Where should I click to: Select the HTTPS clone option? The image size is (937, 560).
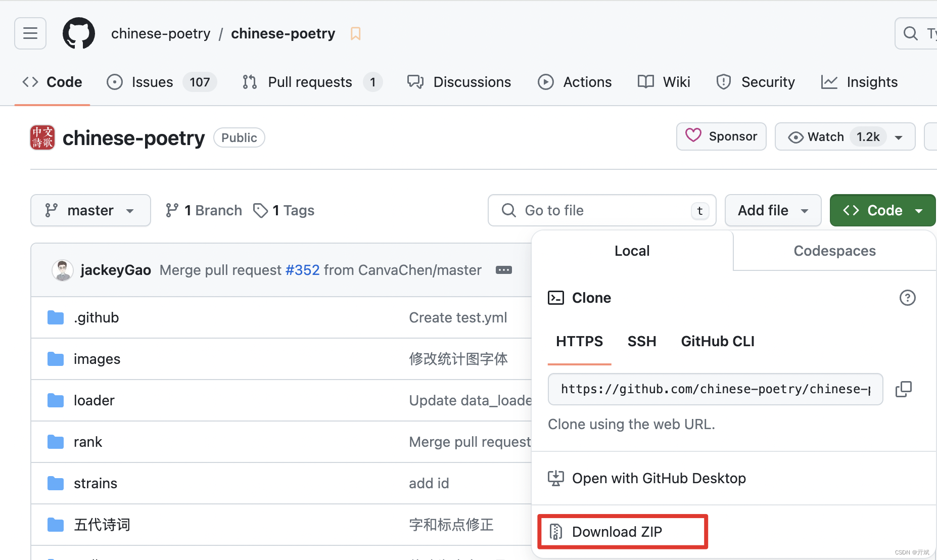point(579,342)
